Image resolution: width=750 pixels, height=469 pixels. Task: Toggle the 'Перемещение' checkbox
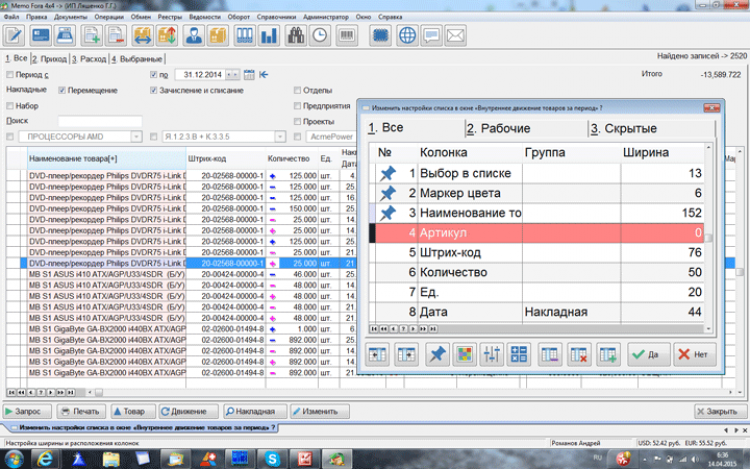62,90
